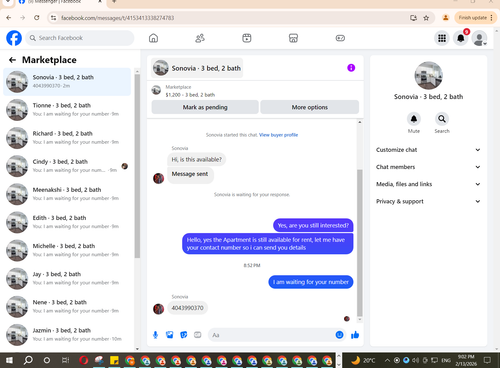This screenshot has height=368, width=500.
Task: Open Sticky Notes from taskbar
Action: (114, 360)
